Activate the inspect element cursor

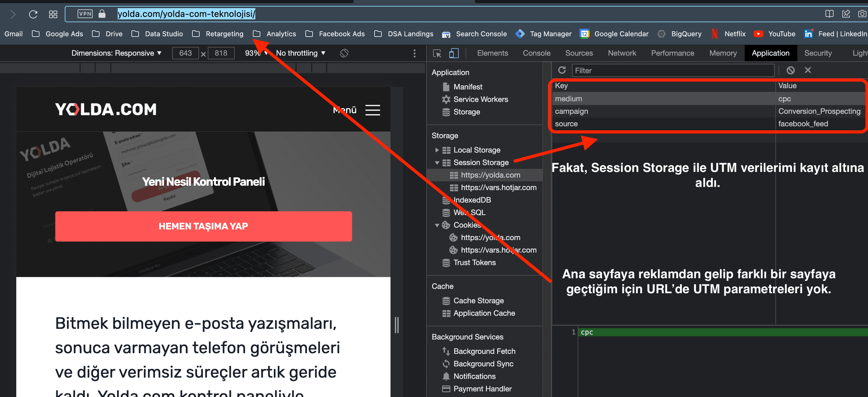coord(437,53)
